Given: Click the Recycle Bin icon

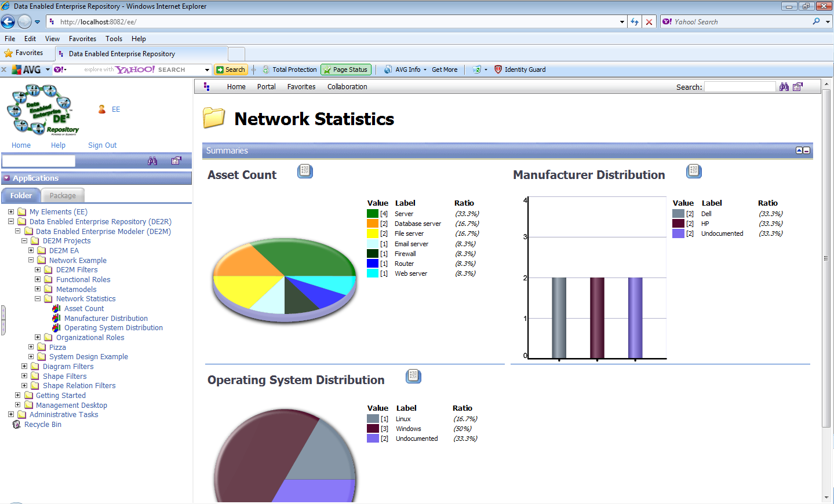Looking at the screenshot, I should [17, 425].
